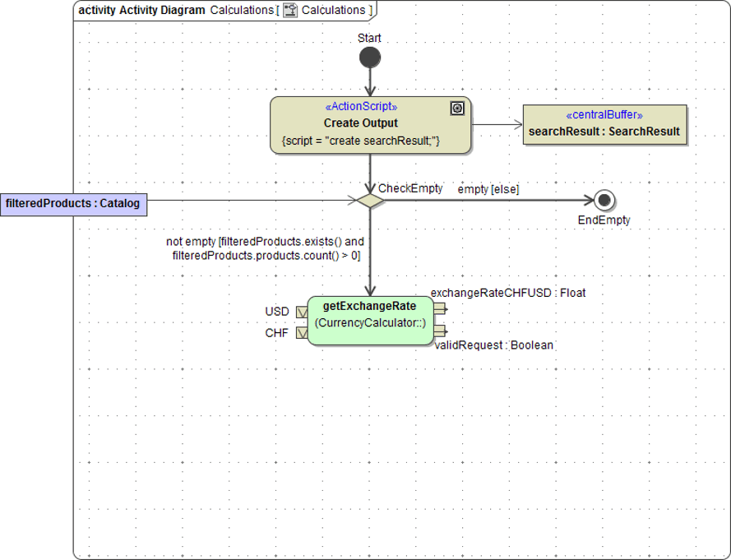
Task: Select the USD input pin
Action: point(301,312)
